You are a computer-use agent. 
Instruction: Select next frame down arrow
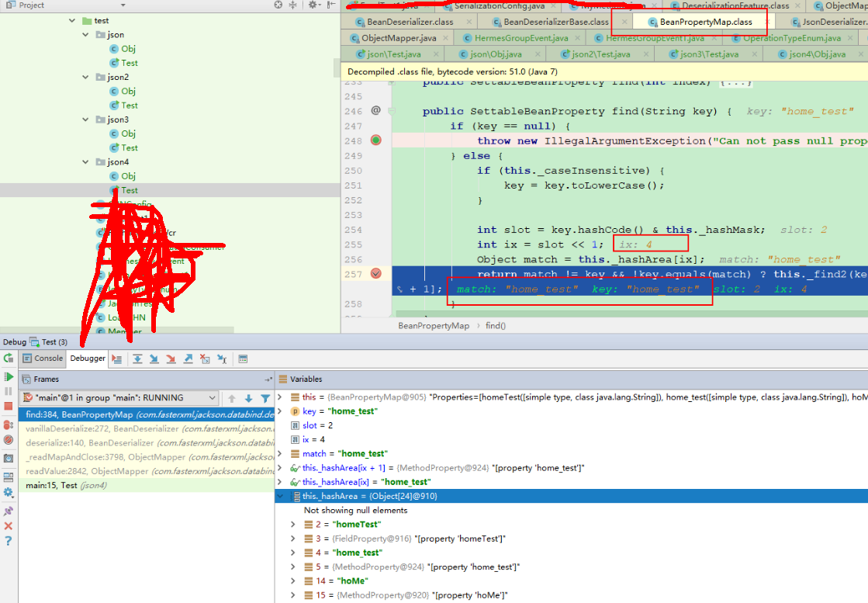[x=248, y=398]
